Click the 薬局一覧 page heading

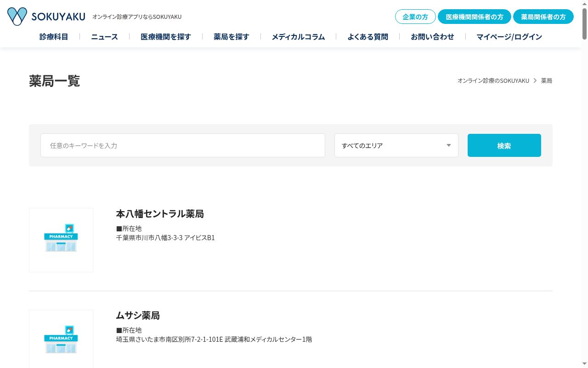(x=54, y=81)
